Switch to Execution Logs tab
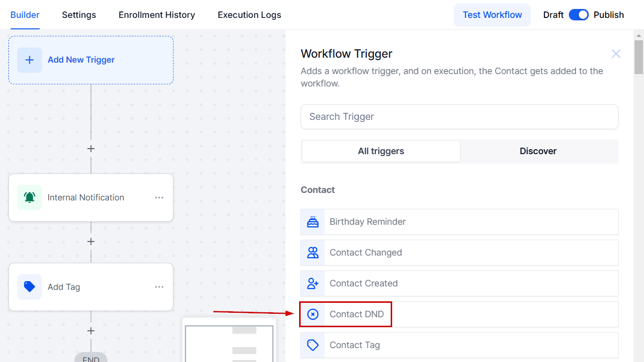The height and width of the screenshot is (362, 644). (249, 15)
